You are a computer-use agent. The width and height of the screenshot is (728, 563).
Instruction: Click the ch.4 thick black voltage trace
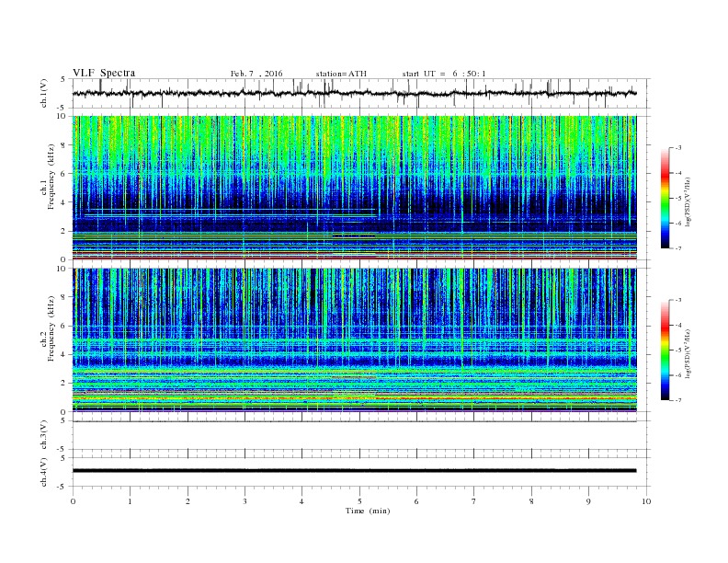(354, 471)
